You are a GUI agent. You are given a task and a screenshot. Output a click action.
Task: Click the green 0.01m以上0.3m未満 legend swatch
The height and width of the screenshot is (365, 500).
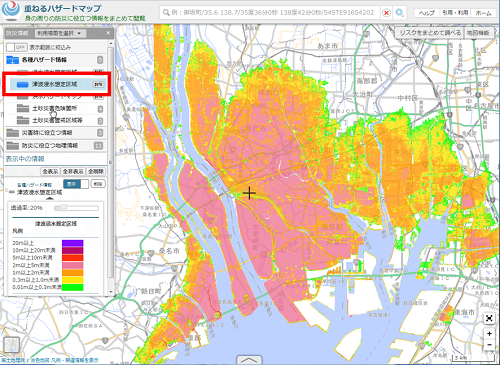(x=73, y=287)
